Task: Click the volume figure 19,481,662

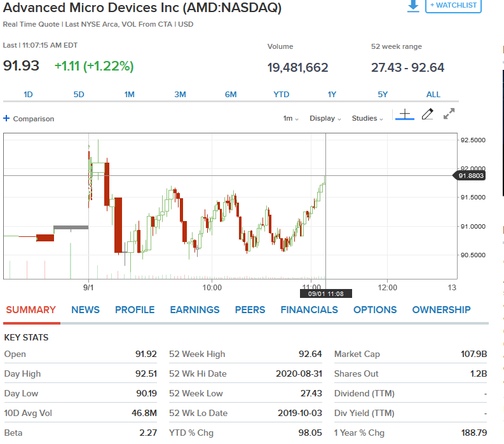Action: tap(297, 67)
